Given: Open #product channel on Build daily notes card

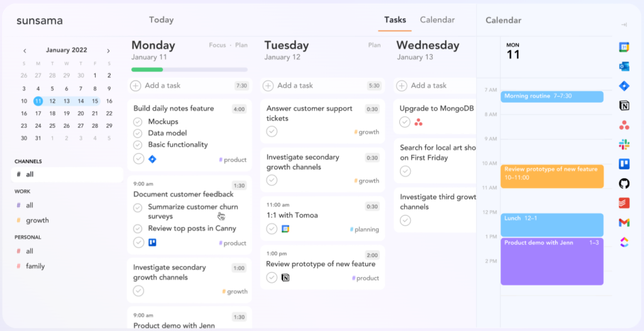Looking at the screenshot, I should coord(233,160).
